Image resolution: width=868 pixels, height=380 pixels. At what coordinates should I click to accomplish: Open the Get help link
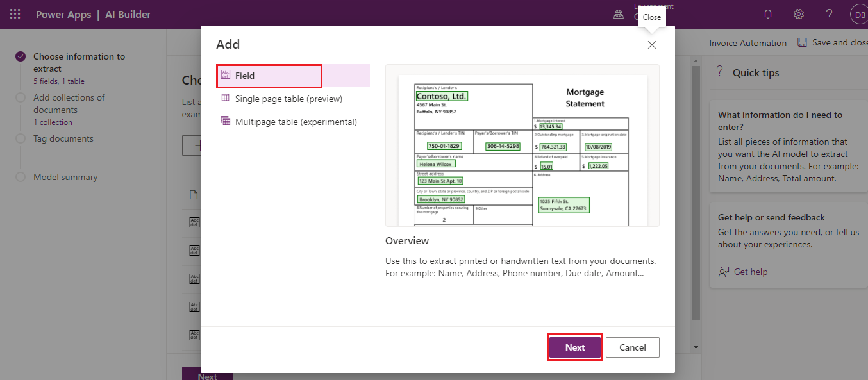pyautogui.click(x=751, y=272)
